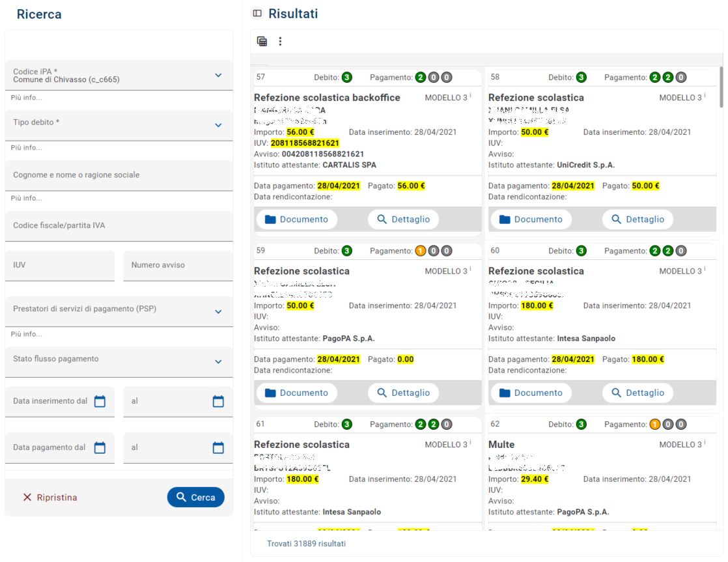This screenshot has height=562, width=728.
Task: Click the Codice fiscale/partita IVA field
Action: coord(119,226)
